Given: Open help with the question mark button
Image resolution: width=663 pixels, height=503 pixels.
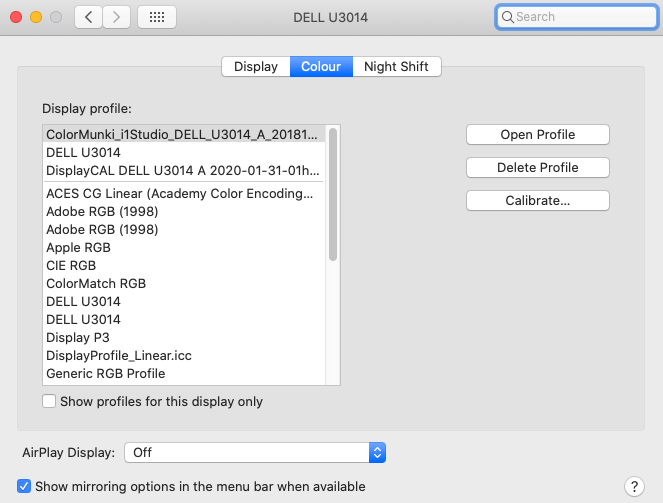Looking at the screenshot, I should click(634, 487).
